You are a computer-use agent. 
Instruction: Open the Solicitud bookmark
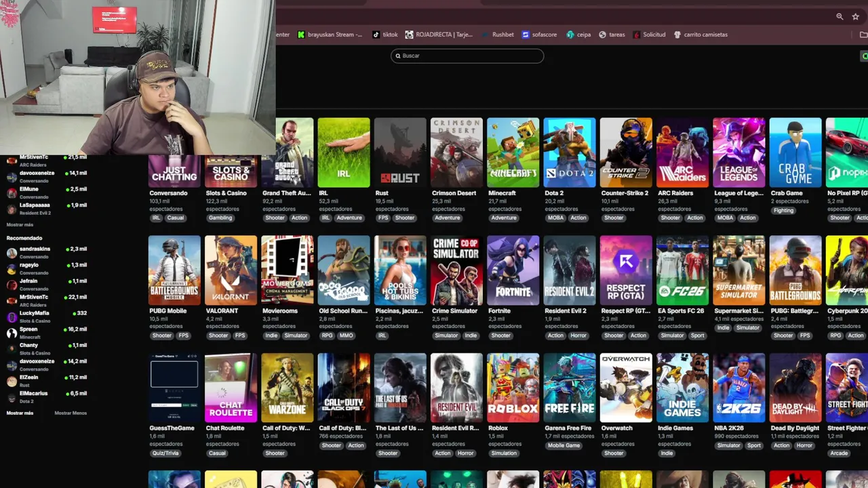649,35
